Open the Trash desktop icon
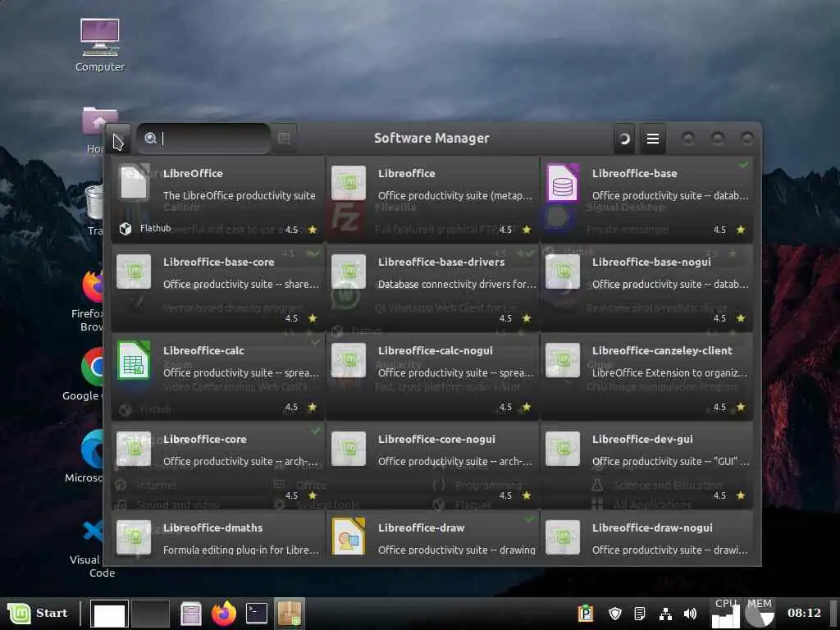Image resolution: width=840 pixels, height=630 pixels. pos(94,209)
